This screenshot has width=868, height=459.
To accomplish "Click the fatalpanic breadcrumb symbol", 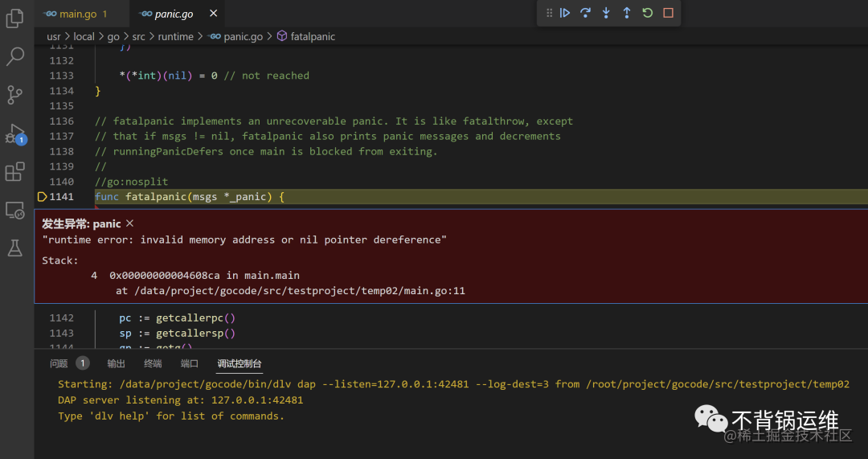I will pos(313,36).
